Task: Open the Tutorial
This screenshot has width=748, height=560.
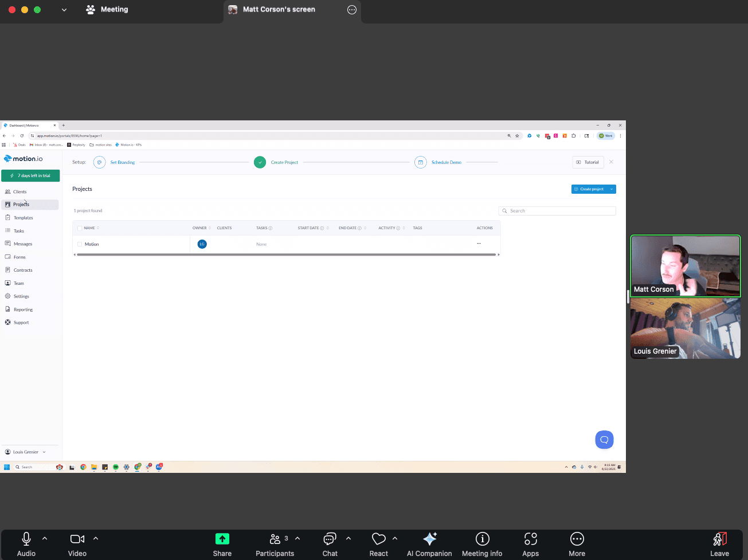Action: 588,162
